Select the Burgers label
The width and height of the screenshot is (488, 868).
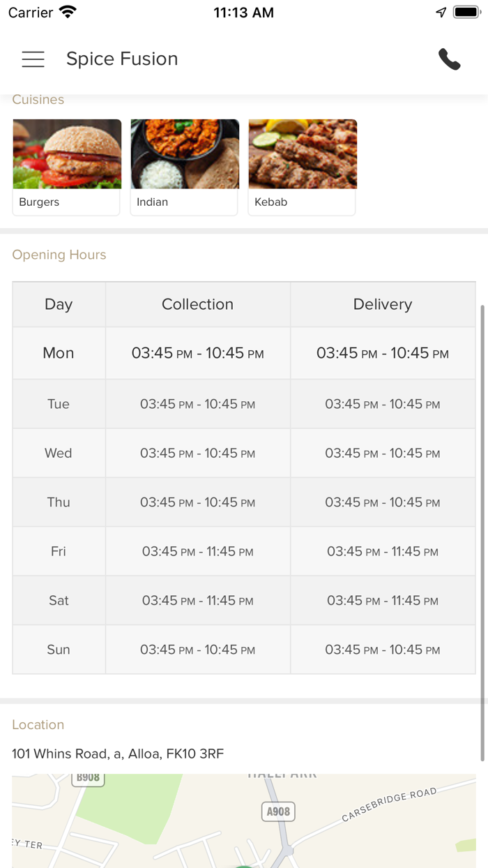(39, 202)
